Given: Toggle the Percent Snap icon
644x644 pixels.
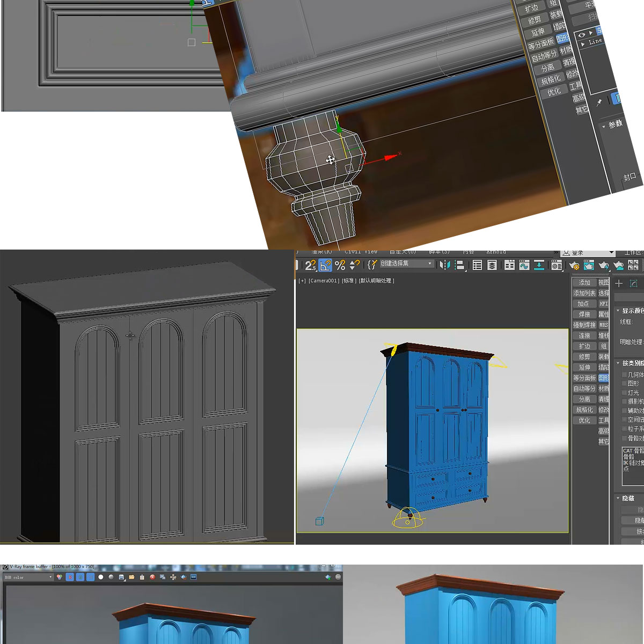Looking at the screenshot, I should pos(340,265).
